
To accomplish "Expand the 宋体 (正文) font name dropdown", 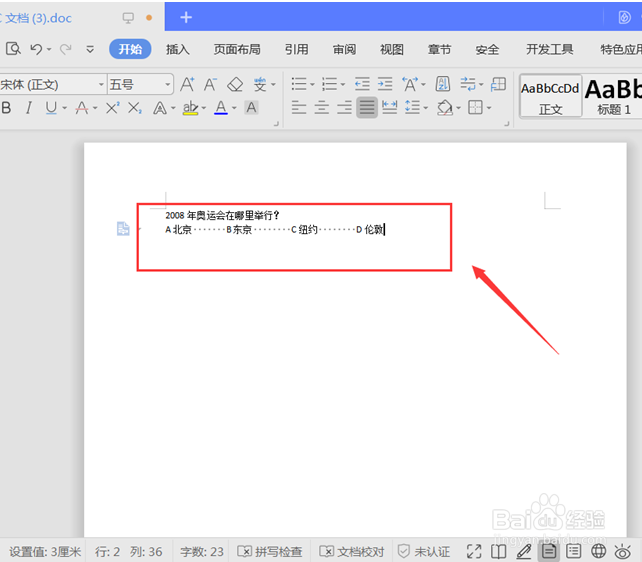I will (x=101, y=85).
